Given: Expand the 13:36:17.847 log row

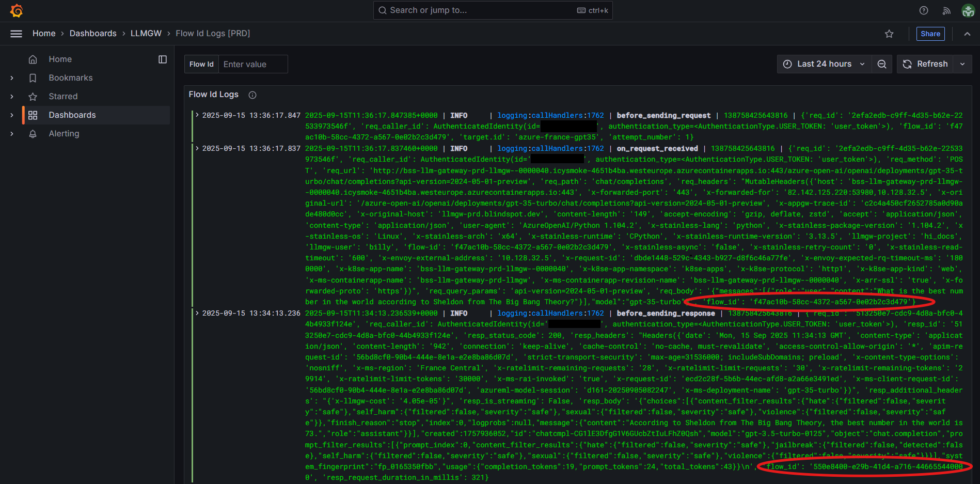Looking at the screenshot, I should [197, 115].
